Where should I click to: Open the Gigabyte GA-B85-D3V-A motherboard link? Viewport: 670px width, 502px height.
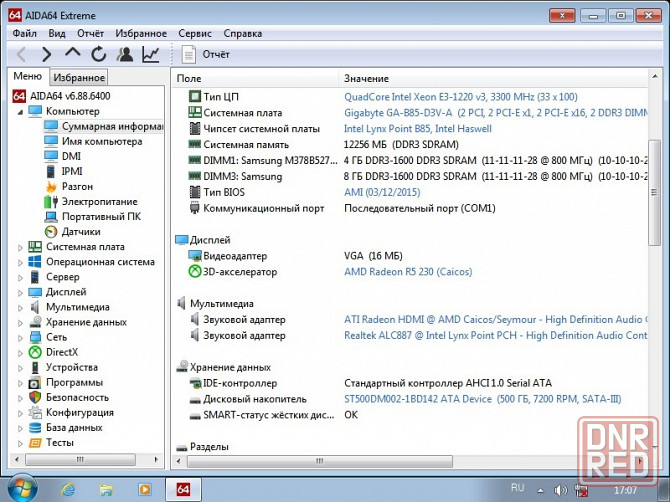click(x=496, y=113)
